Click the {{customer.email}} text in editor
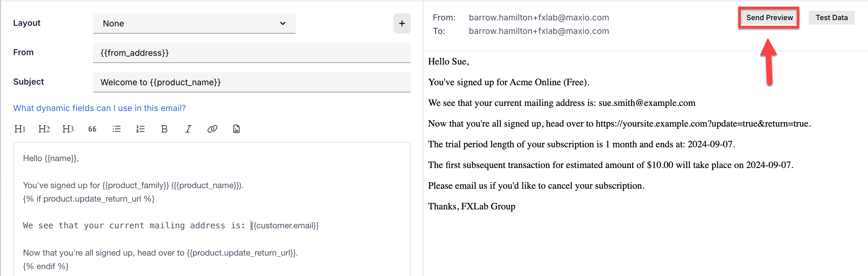Viewport: 868px width, 276px height. [286, 226]
